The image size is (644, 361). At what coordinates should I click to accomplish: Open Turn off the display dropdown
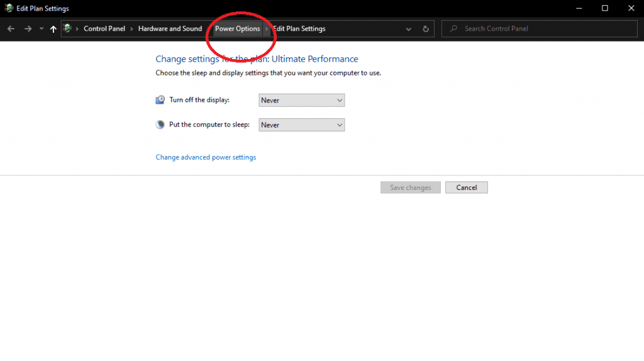(301, 100)
